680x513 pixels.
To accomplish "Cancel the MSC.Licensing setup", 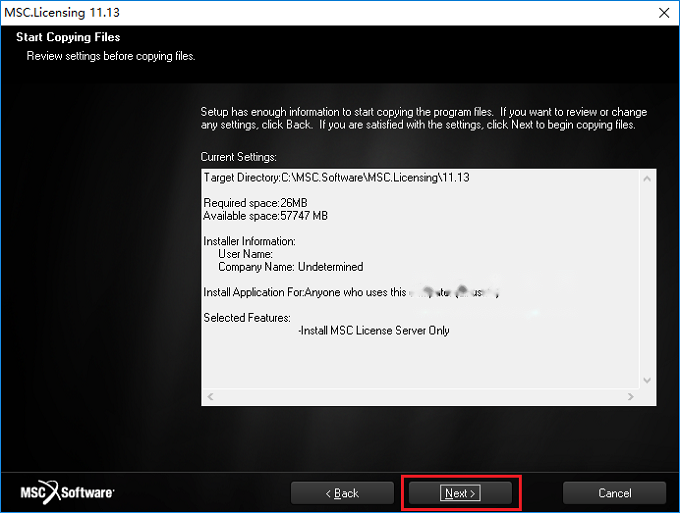I will [x=615, y=493].
